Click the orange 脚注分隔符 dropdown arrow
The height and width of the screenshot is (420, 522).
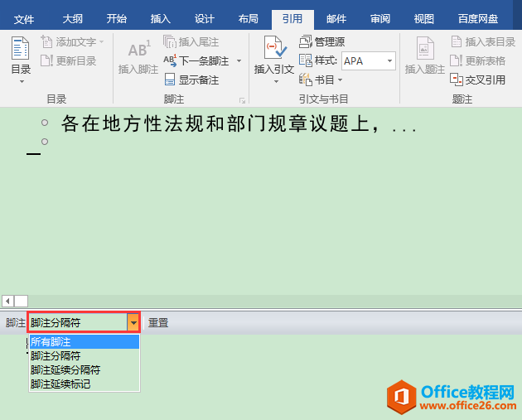[x=133, y=322]
